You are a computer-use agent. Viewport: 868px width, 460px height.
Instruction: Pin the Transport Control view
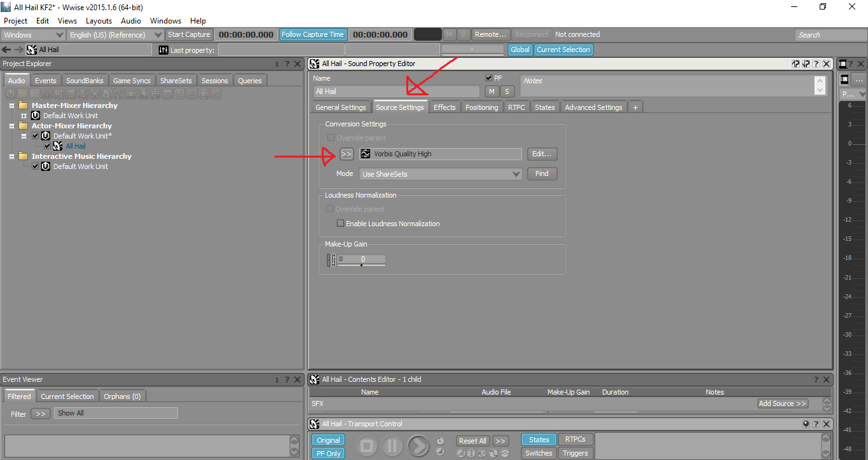806,424
